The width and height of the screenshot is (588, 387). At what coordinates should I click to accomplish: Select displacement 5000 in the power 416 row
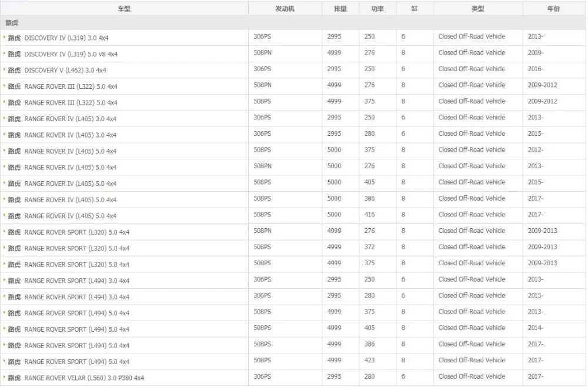[x=334, y=215]
